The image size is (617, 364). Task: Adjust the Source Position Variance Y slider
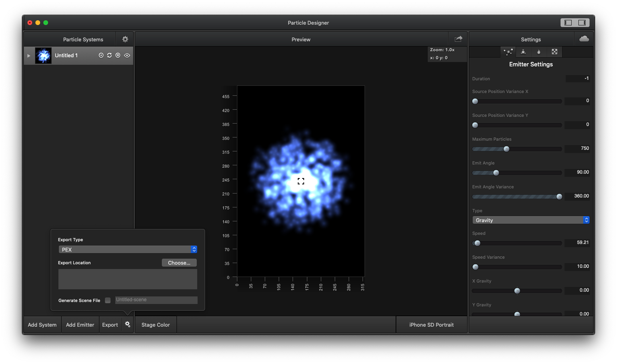[517, 125]
